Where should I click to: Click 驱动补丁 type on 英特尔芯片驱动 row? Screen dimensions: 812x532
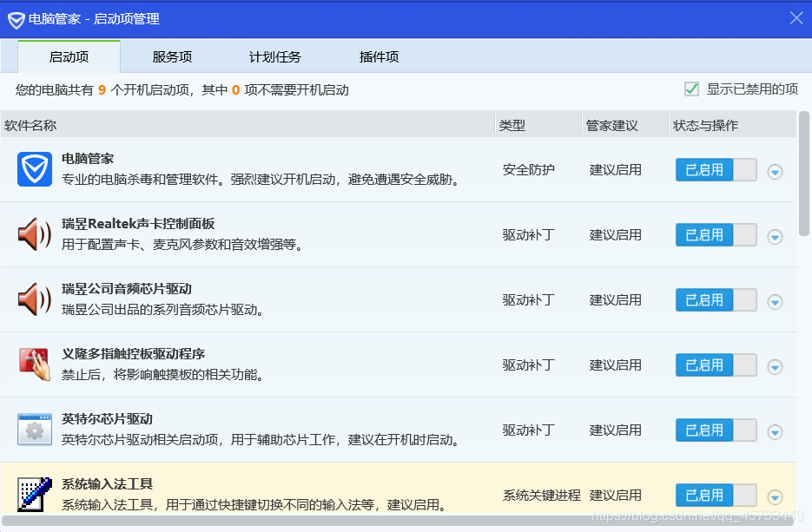[x=529, y=430]
